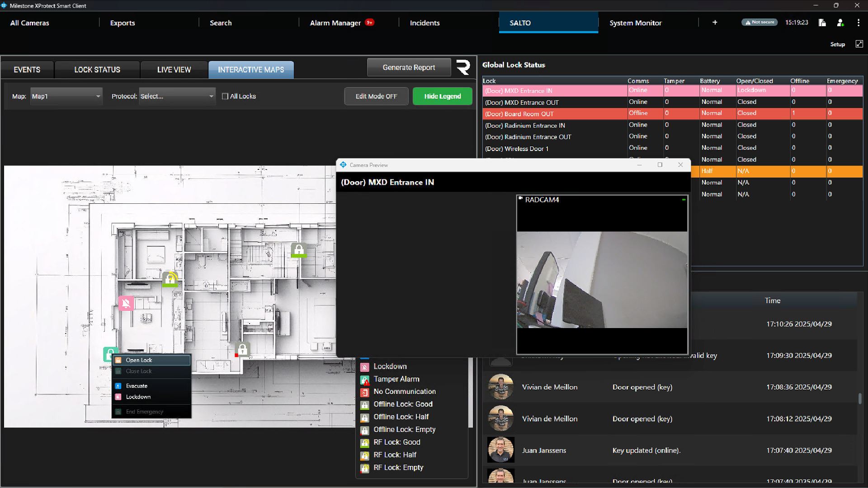Select the (Door) Radinium Entrance IN row

tap(673, 125)
